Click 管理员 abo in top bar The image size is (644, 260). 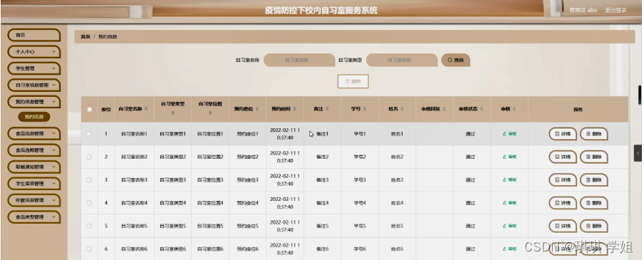coord(583,10)
